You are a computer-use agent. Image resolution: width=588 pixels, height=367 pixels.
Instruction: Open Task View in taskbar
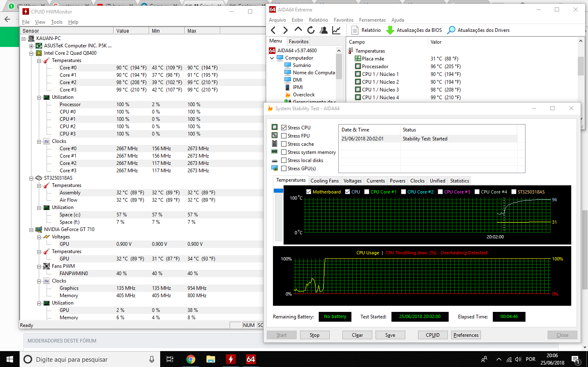coord(170,359)
